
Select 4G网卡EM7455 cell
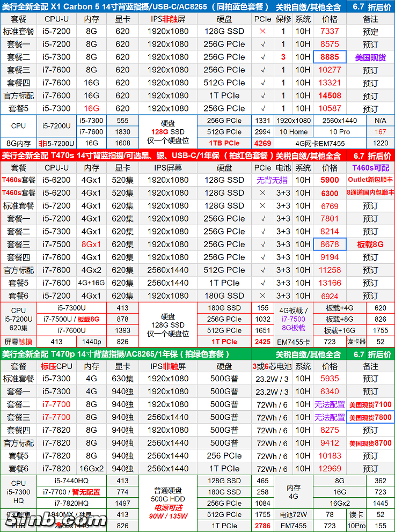320,143
